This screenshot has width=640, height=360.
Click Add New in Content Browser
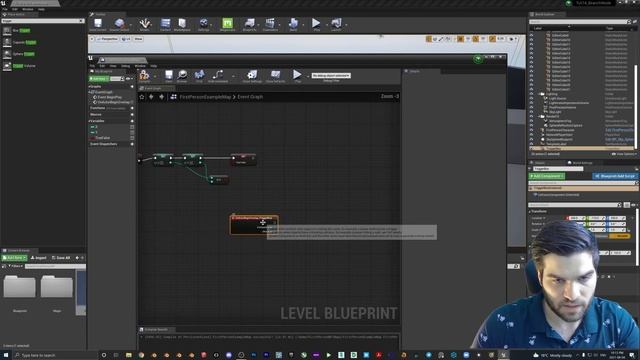pyautogui.click(x=14, y=258)
